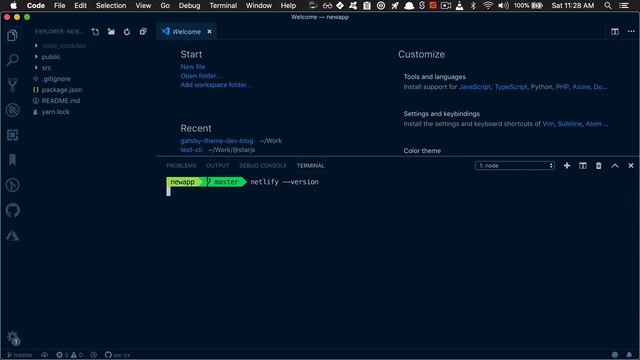
Task: Select the Welcome editor tab
Action: click(x=186, y=32)
